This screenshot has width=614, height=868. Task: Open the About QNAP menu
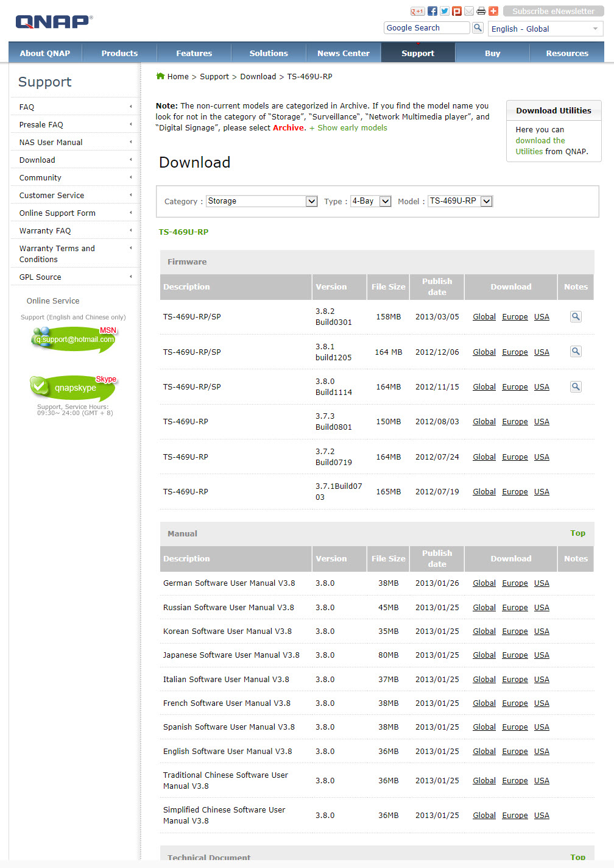tap(45, 53)
